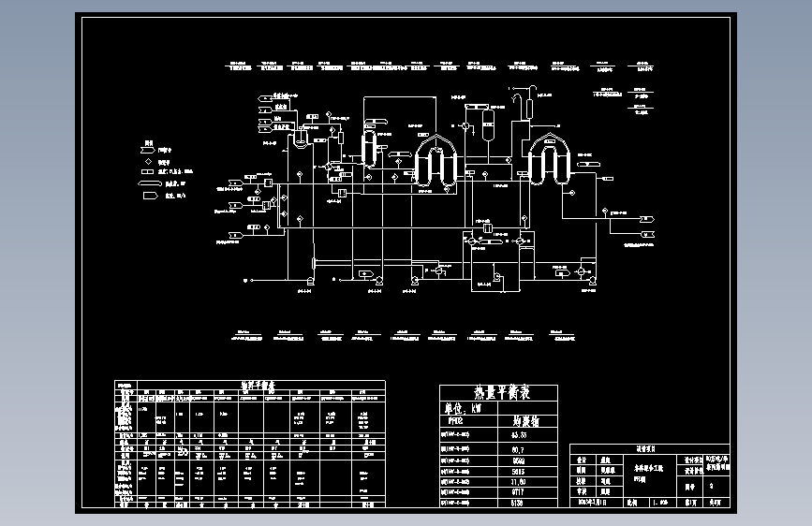
Task: Select the rightmost pump at the bottom of the diagram
Action: coord(593,281)
